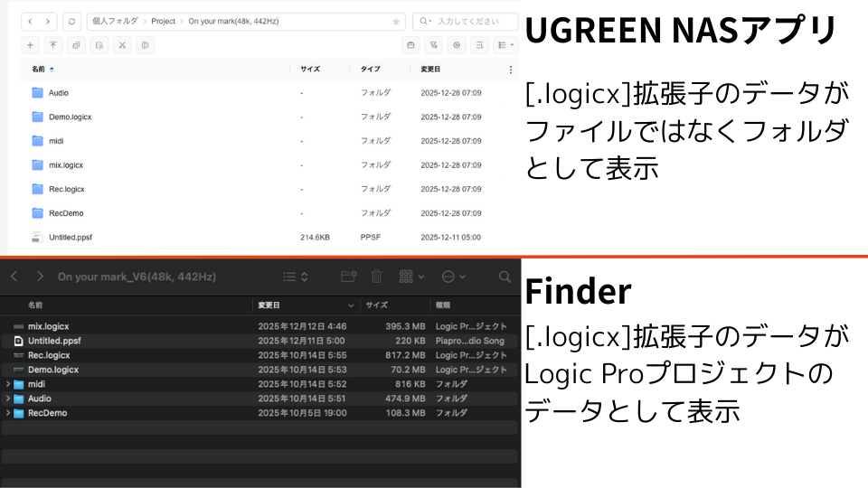Click the refresh button in the top file browser
Screen dimensions: 868x488
[72, 22]
